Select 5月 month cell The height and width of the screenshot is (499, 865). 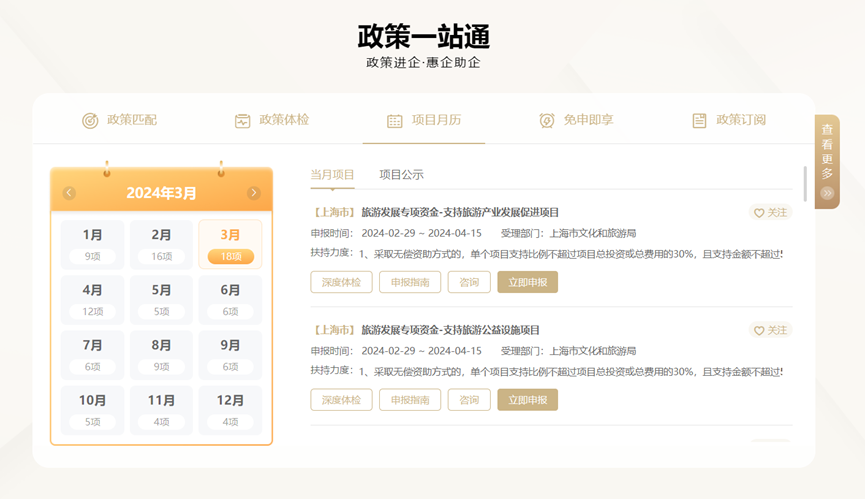pos(162,299)
